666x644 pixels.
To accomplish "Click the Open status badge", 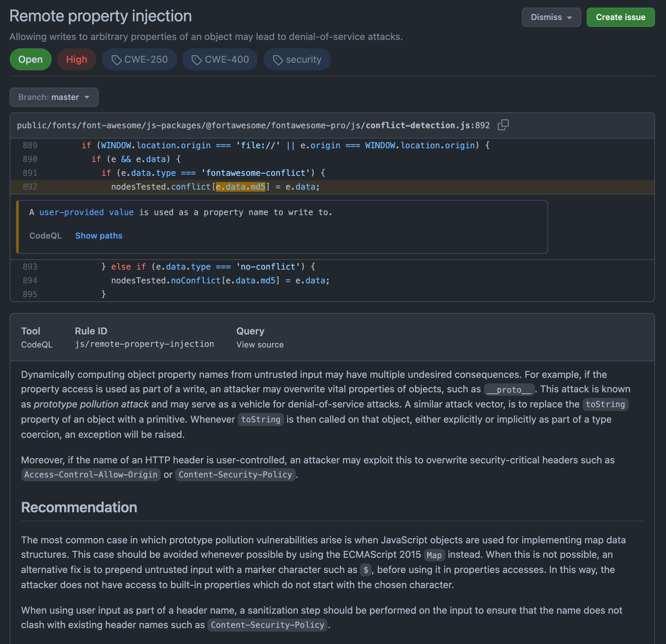I will (x=30, y=59).
